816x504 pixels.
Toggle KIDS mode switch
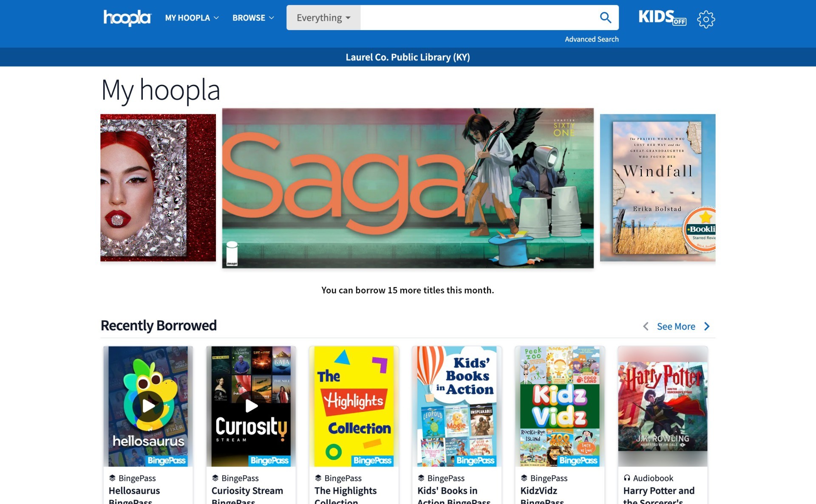point(662,17)
